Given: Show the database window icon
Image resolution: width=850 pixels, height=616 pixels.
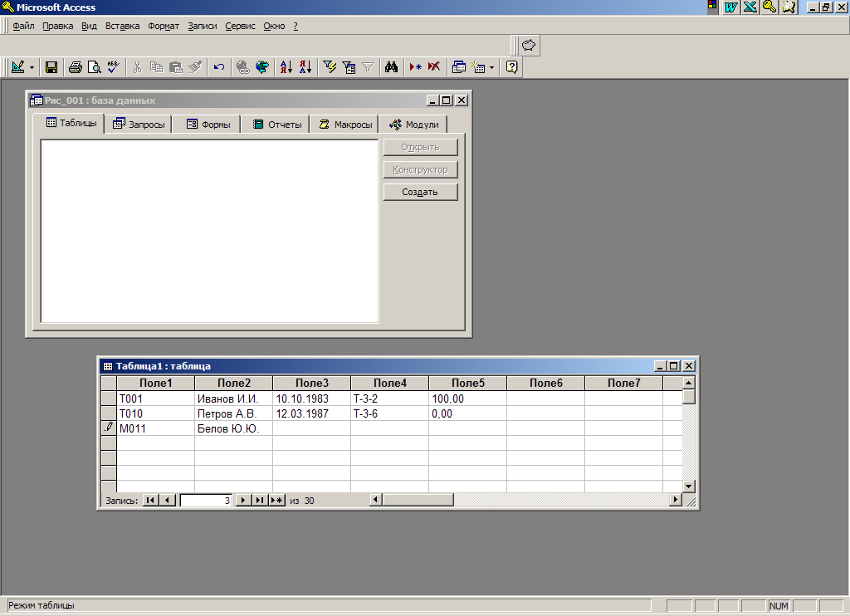Looking at the screenshot, I should click(458, 67).
